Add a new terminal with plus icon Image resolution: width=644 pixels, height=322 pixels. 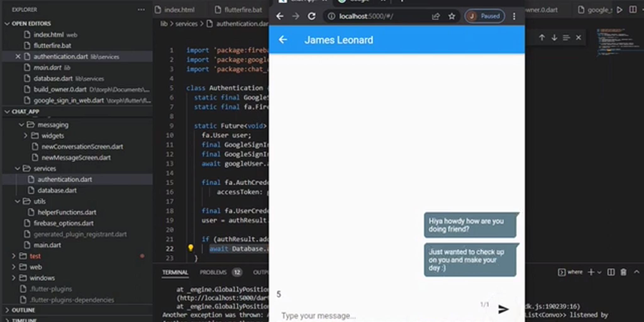click(591, 272)
